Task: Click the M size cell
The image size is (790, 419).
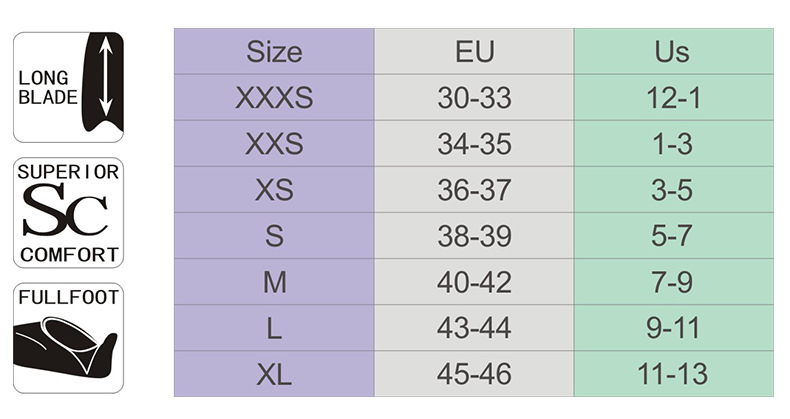Action: click(274, 282)
